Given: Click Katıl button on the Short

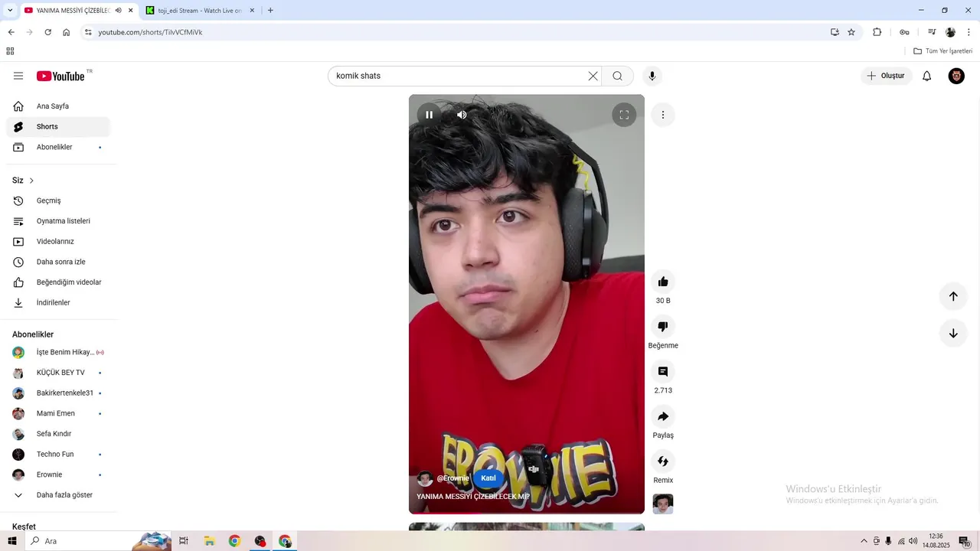Looking at the screenshot, I should [x=488, y=478].
